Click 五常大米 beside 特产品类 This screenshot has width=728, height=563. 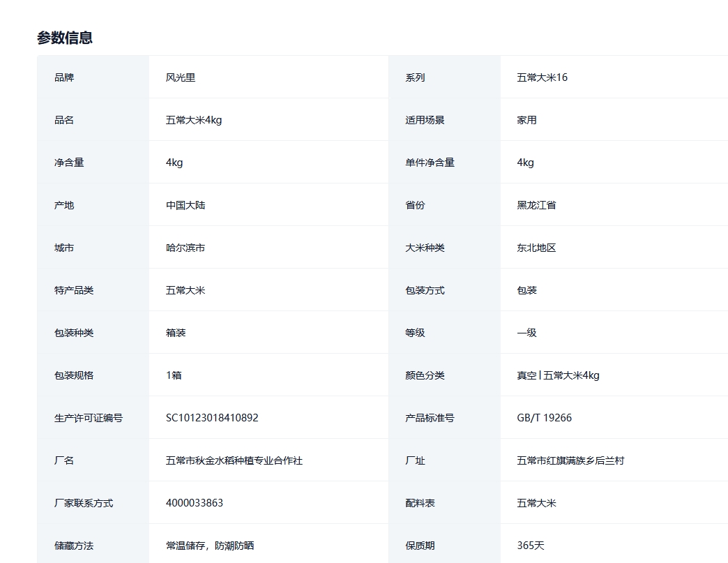point(185,290)
